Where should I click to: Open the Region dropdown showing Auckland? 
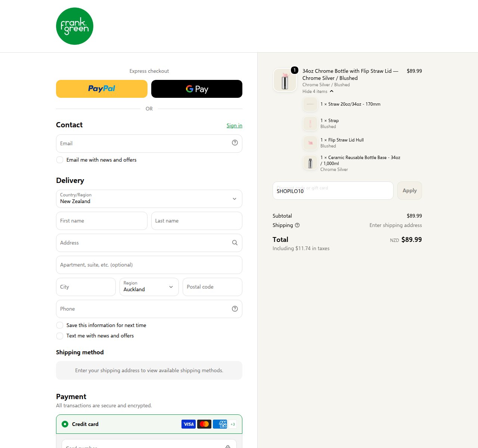149,287
